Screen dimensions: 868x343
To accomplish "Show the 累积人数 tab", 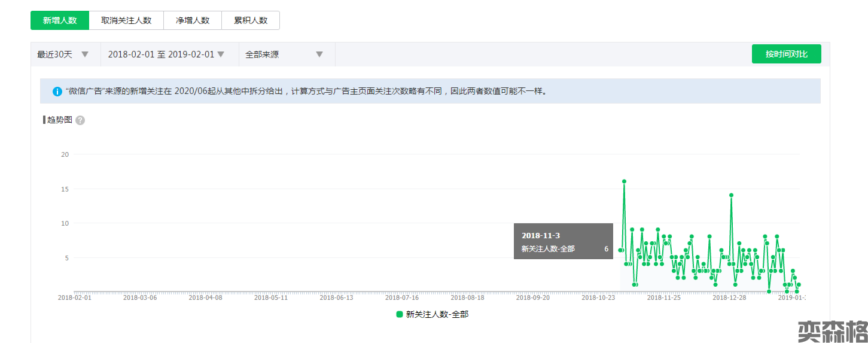I will click(x=250, y=20).
